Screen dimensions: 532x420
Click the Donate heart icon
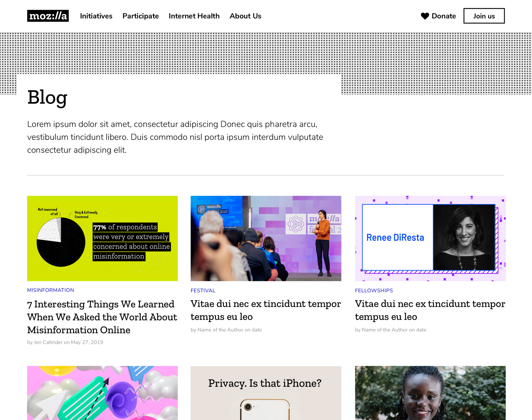tap(425, 16)
